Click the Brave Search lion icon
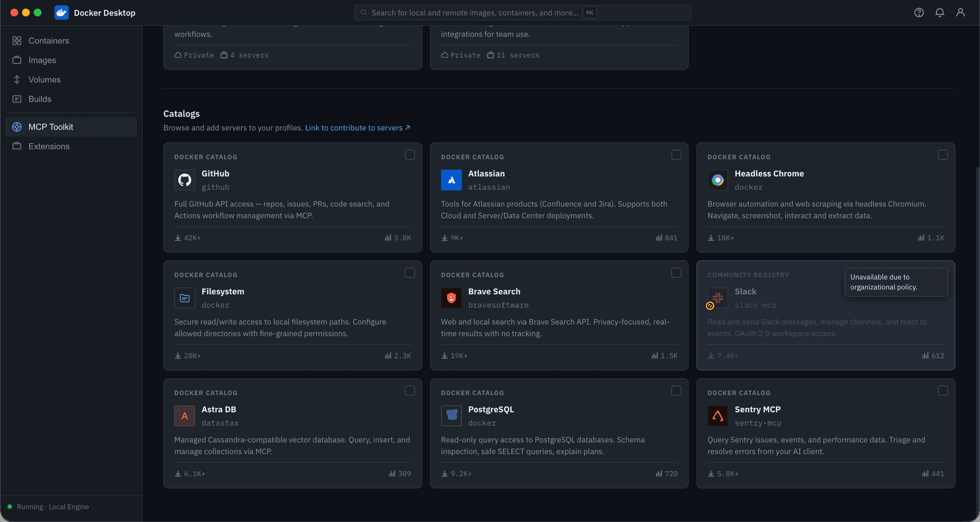Viewport: 980px width, 522px height. coord(451,298)
